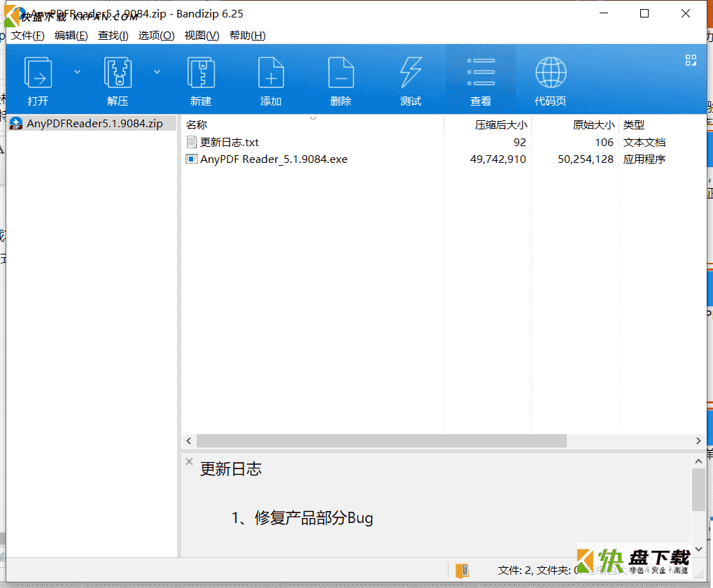Click the text file icon of 更新日志.txt

192,142
